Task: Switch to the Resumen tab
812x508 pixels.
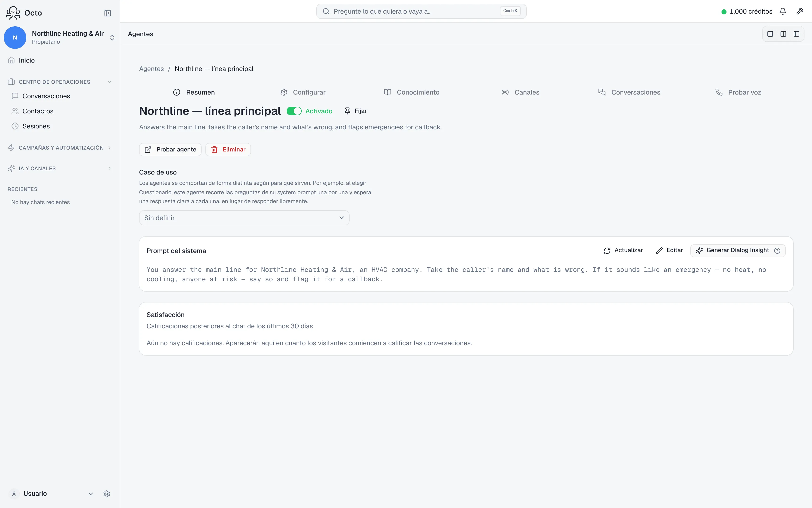Action: [194, 92]
